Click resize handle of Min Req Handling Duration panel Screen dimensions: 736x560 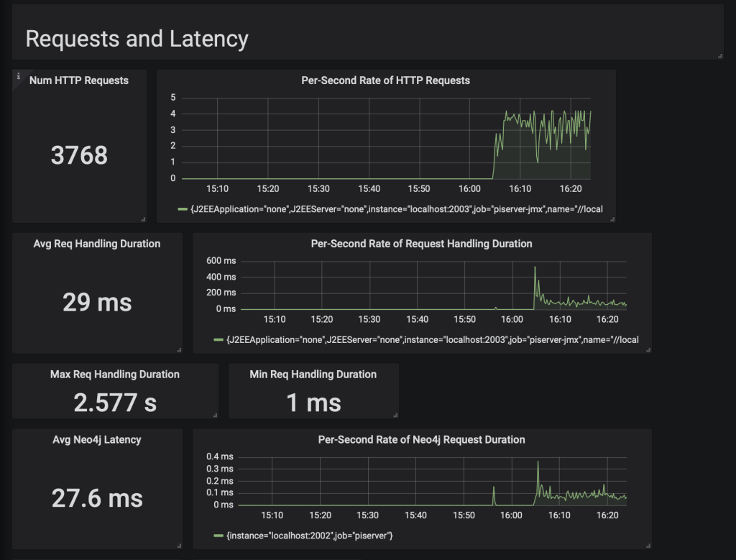[395, 414]
